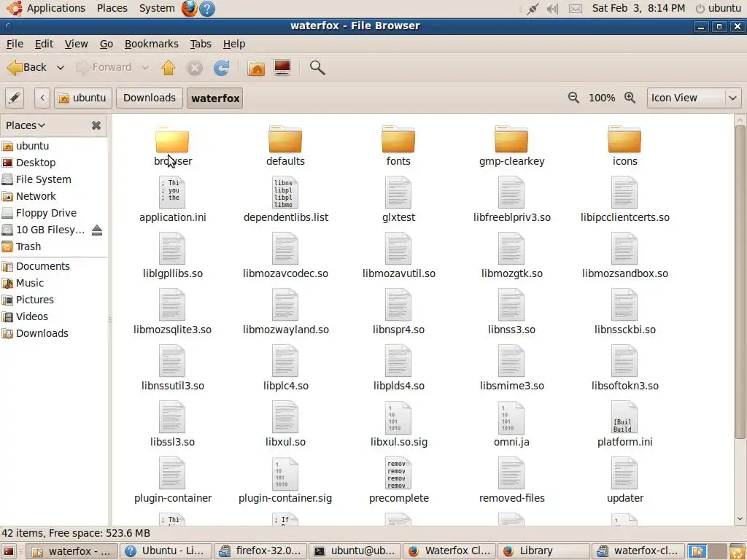
Task: Click the volume speaker tray icon
Action: click(553, 9)
